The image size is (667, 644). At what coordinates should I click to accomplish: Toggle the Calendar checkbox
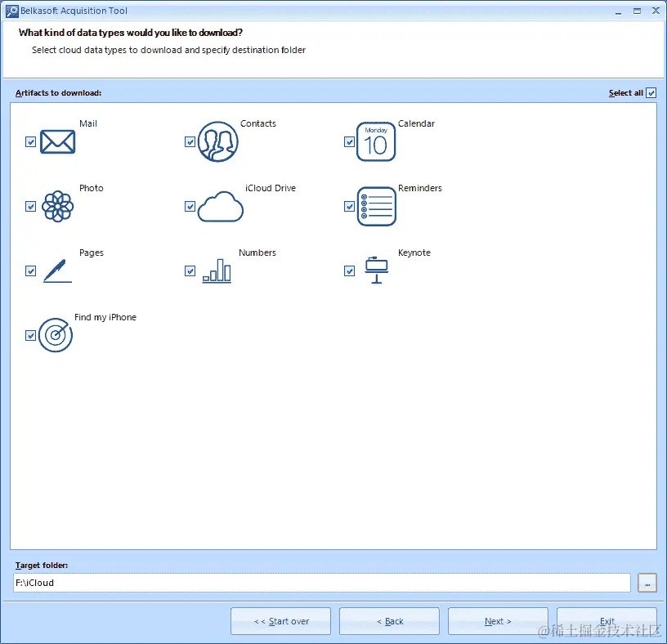tap(349, 141)
